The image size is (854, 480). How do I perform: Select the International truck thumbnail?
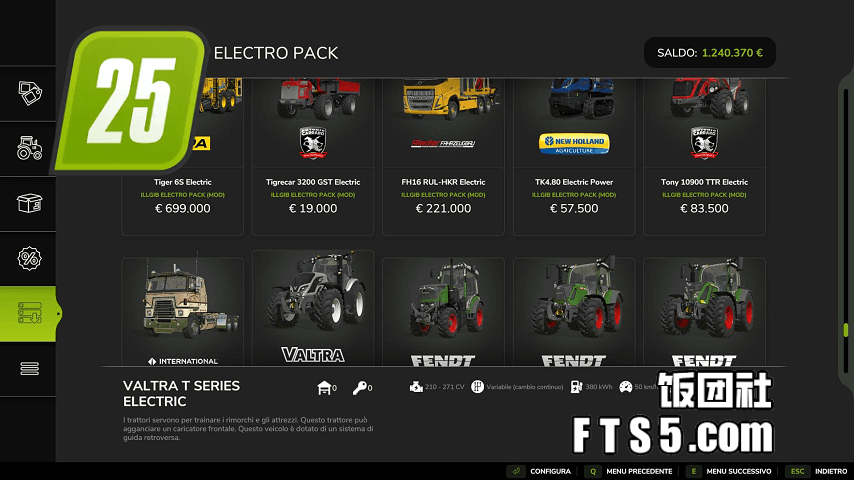(x=182, y=312)
